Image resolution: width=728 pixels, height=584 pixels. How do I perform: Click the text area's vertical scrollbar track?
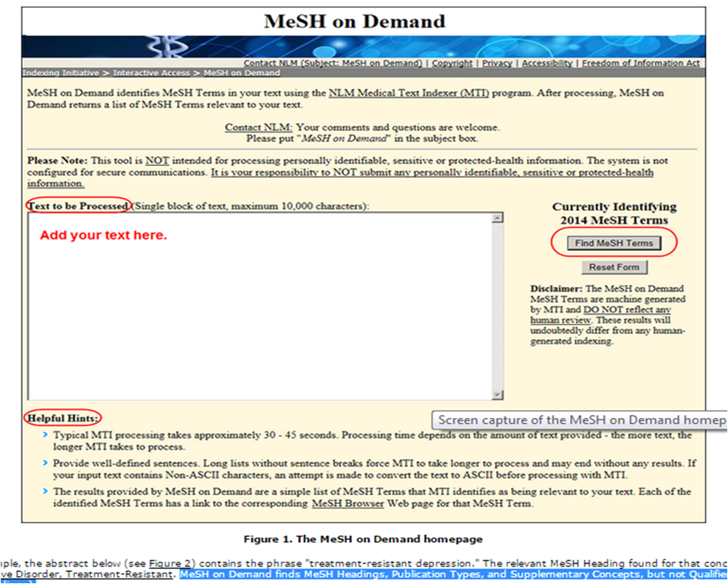click(498, 306)
